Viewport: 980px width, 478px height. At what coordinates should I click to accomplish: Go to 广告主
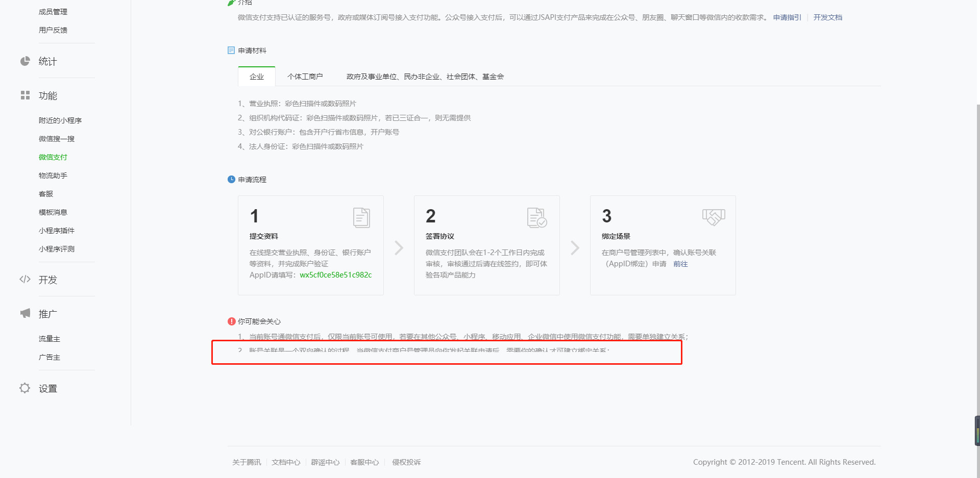pyautogui.click(x=50, y=357)
